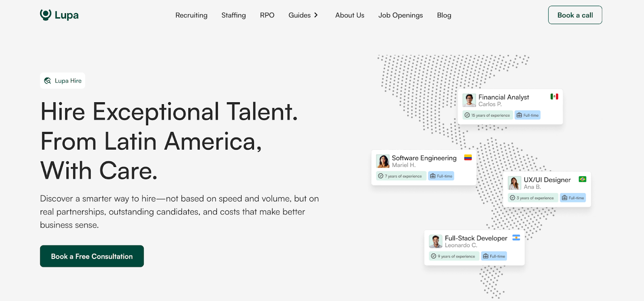
Task: Click briefcase icon on Leonardo C. Full-time tag
Action: (x=485, y=256)
